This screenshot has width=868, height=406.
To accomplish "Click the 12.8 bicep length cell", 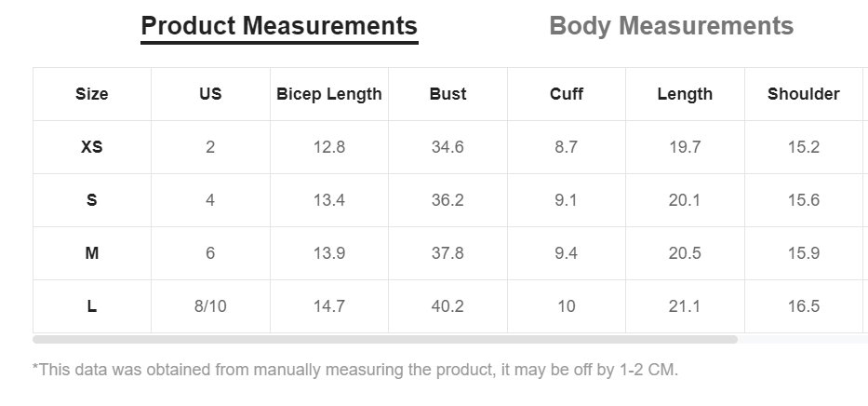I will pos(329,147).
